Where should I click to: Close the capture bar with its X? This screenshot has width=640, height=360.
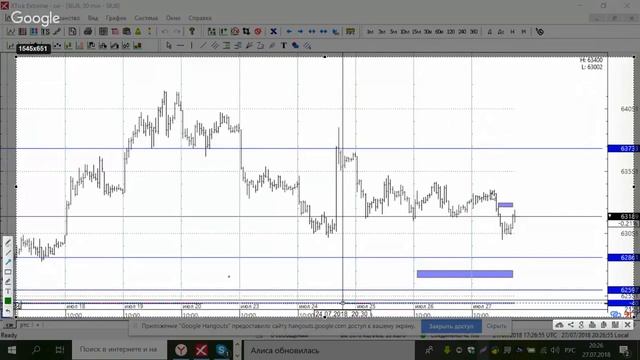coord(628,325)
